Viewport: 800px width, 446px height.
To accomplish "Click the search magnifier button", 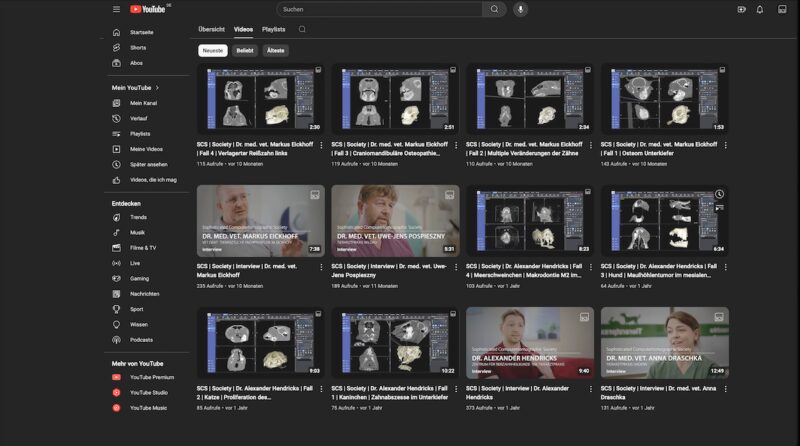I will [494, 9].
